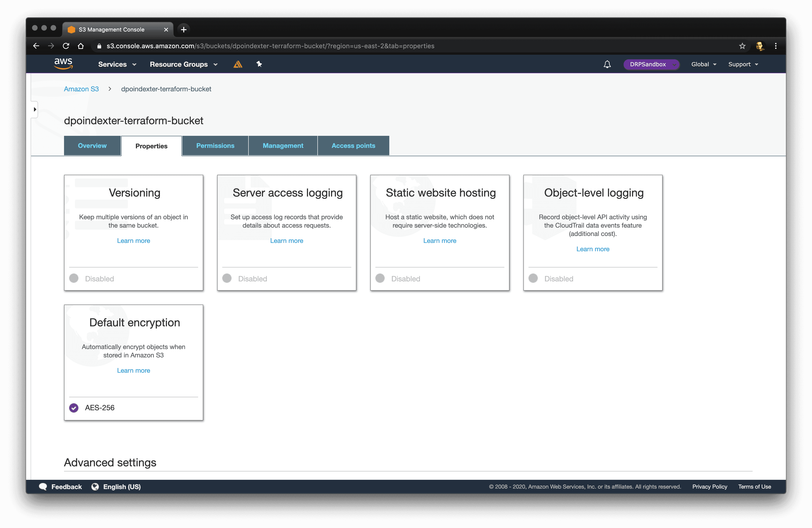Expand the DRPSandbox account dropdown
Viewport: 812px width, 528px height.
point(651,64)
